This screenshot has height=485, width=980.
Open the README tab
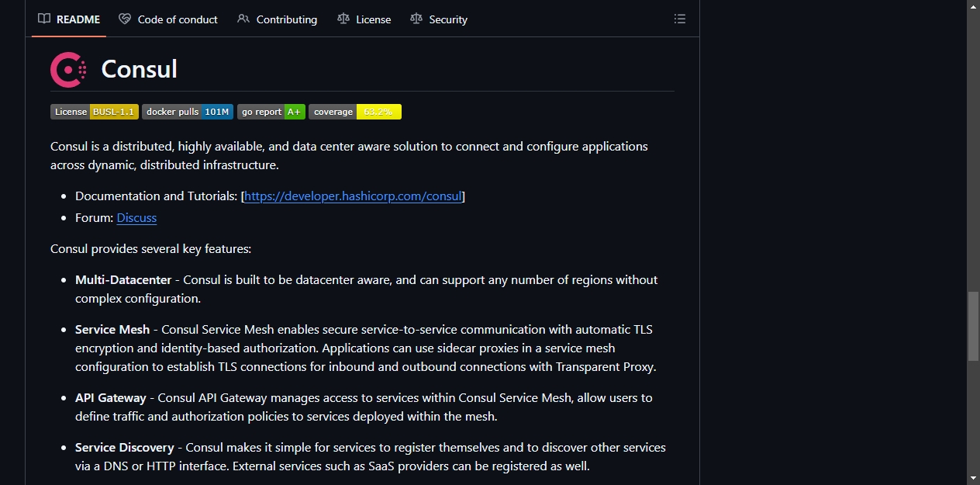pyautogui.click(x=69, y=19)
